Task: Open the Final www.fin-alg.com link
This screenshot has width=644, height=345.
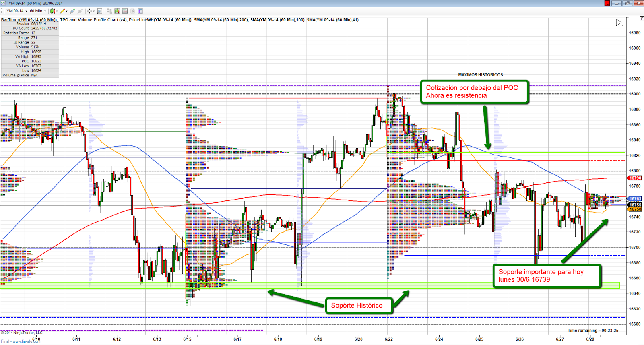Action: (21, 341)
